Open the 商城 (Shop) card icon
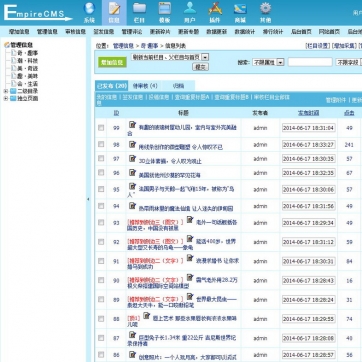The width and height of the screenshot is (362, 362). (x=240, y=12)
